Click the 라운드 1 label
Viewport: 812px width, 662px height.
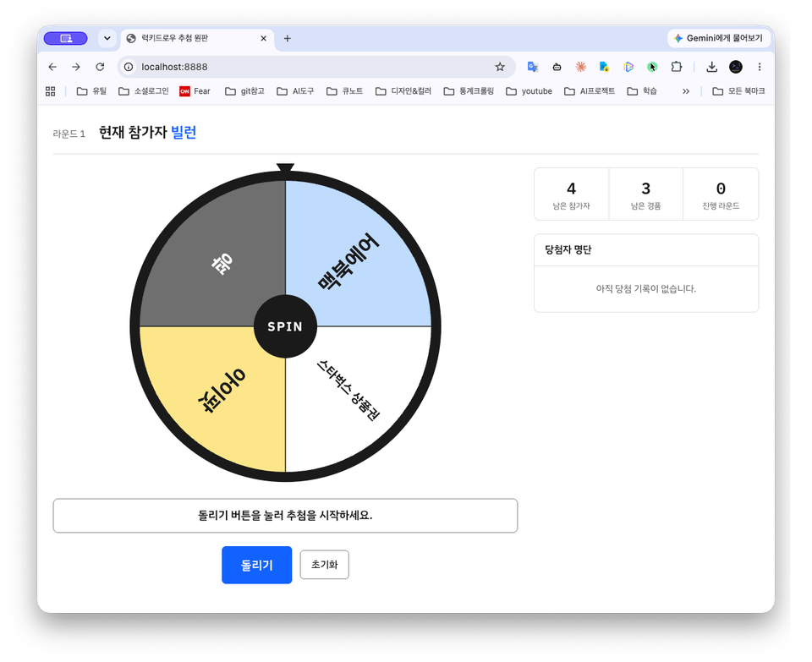69,134
